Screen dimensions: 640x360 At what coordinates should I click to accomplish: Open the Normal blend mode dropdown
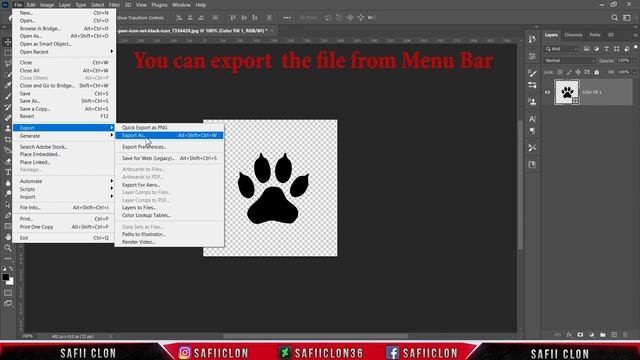pos(570,60)
